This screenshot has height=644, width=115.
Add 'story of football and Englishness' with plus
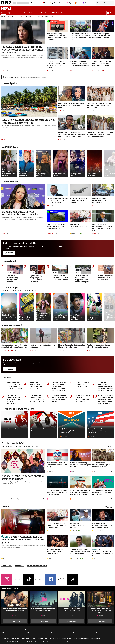pos(66,471)
